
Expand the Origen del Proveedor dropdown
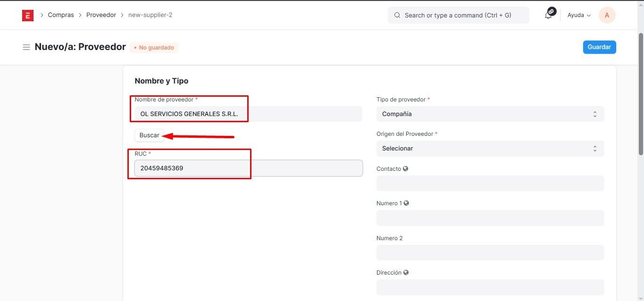490,149
